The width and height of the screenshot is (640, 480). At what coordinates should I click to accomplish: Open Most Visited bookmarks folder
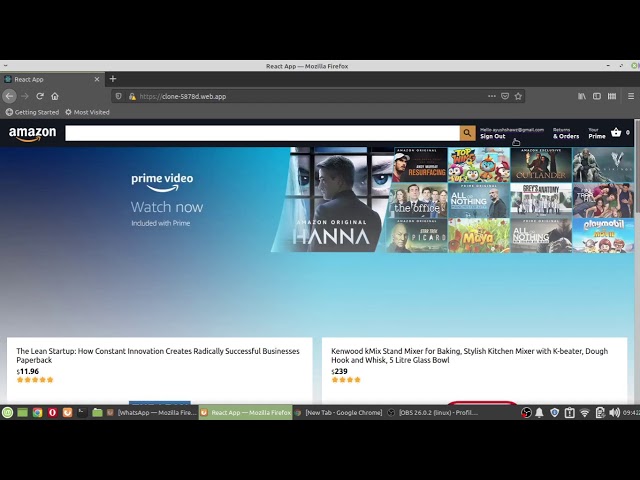(x=87, y=112)
